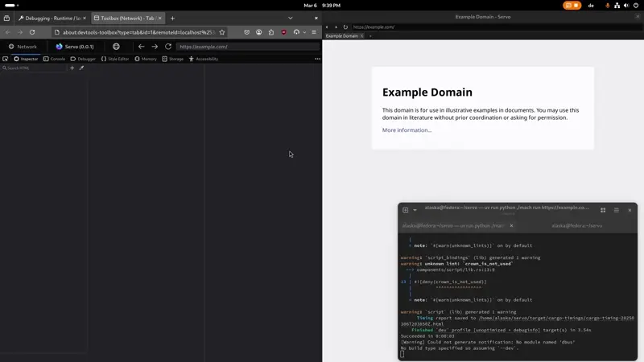The height and width of the screenshot is (362, 644).
Task: Click the Search HTML input field
Action: coord(34,68)
